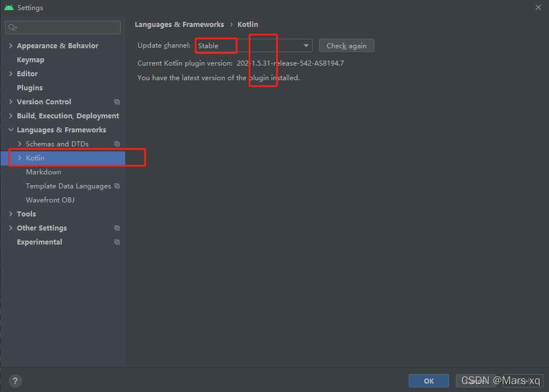
Task: Click the search magnifier icon in settings
Action: (x=12, y=27)
